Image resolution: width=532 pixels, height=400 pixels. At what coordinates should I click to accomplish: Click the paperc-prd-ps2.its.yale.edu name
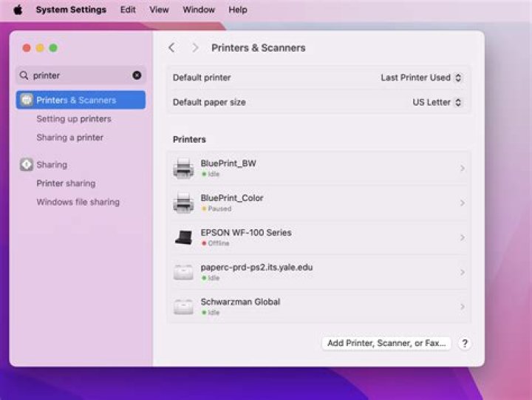click(x=256, y=267)
